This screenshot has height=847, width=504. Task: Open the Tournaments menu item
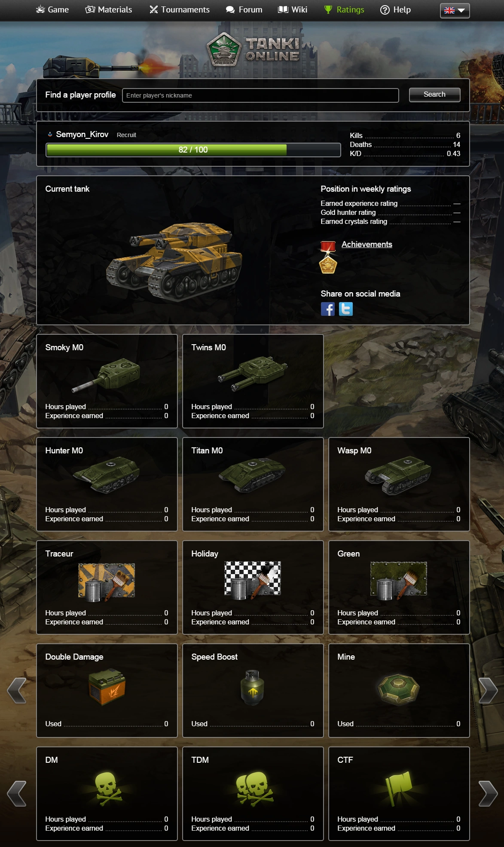[180, 9]
